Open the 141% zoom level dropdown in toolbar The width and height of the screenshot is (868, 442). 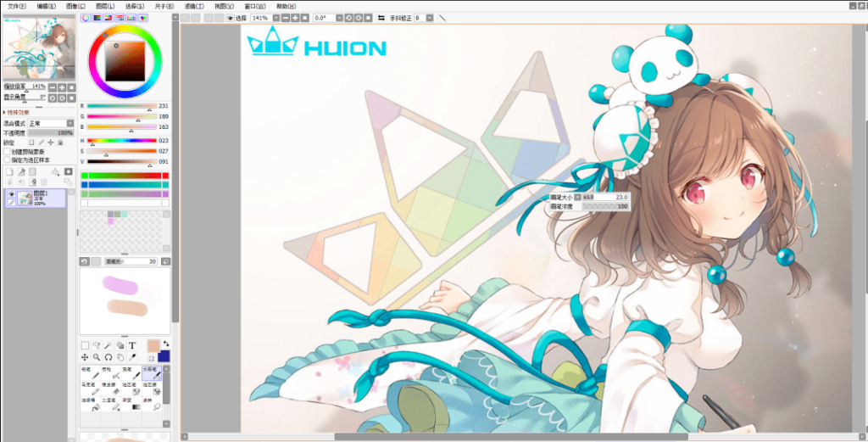click(x=275, y=18)
